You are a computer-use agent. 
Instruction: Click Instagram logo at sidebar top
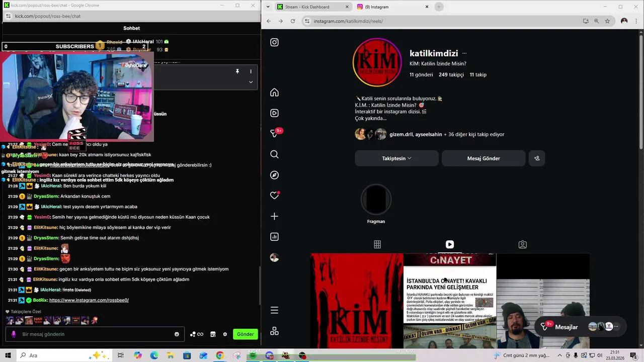274,42
